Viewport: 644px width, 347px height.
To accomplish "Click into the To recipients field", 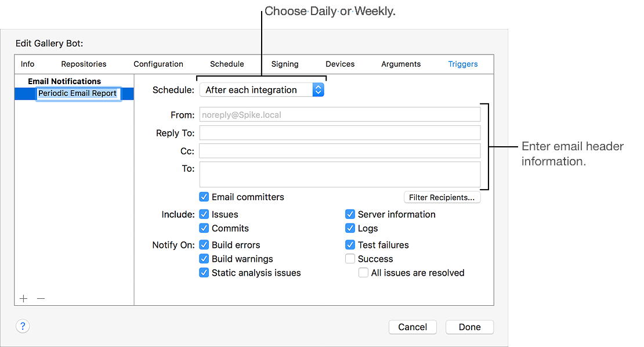I will (x=340, y=175).
